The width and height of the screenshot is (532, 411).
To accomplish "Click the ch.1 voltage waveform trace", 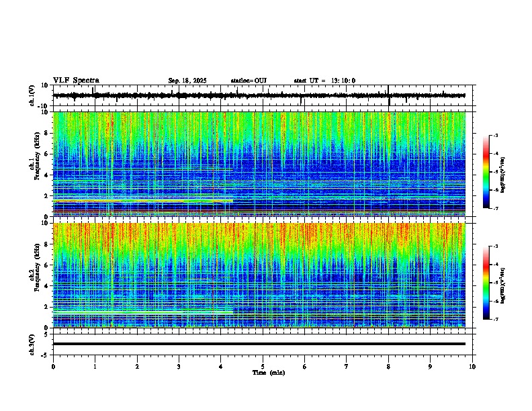I will 259,95.
